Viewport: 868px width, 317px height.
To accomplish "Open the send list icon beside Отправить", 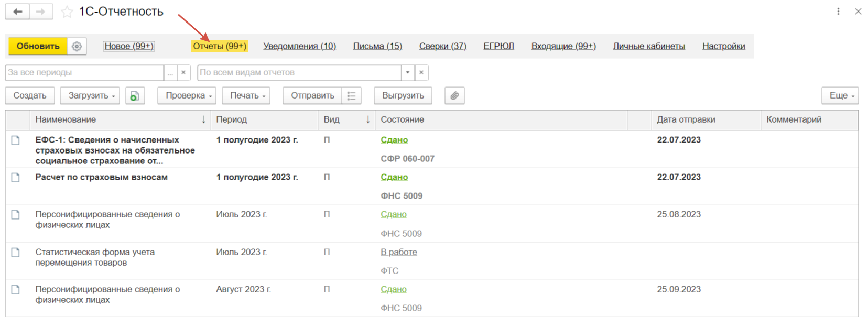I will pos(351,95).
